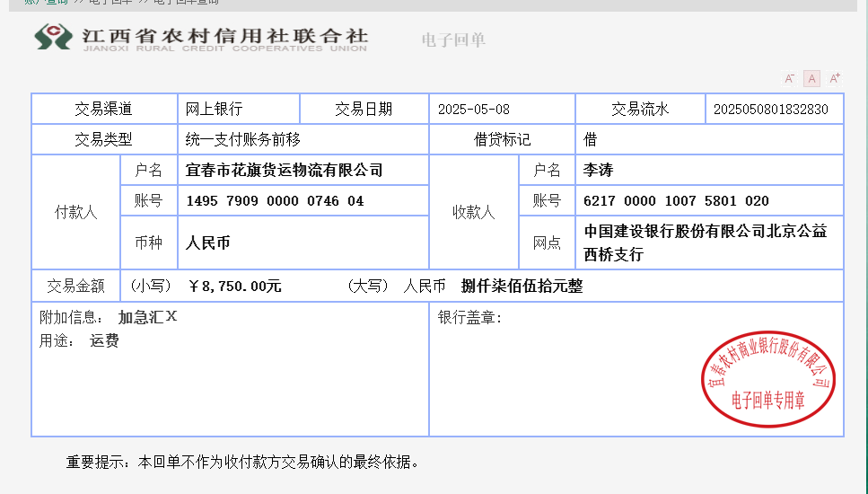This screenshot has width=868, height=494.
Task: Click the 银行盖章 label
Action: click(x=469, y=317)
